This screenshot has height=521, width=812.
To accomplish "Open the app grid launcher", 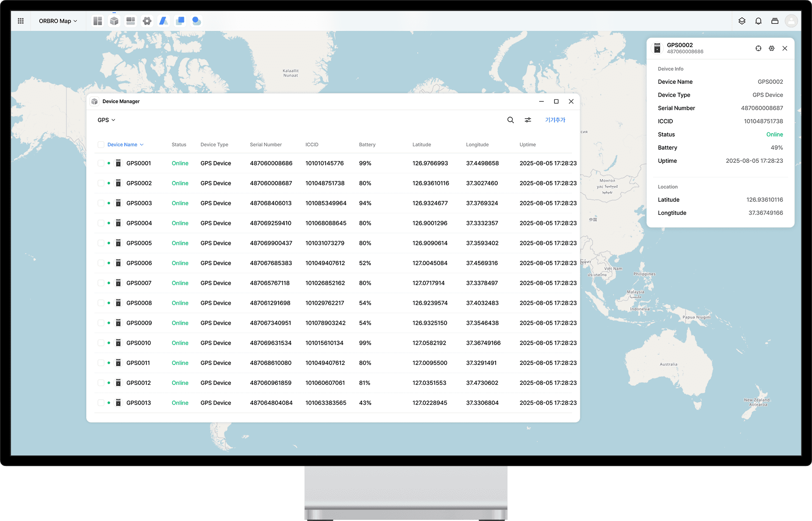I will point(21,21).
